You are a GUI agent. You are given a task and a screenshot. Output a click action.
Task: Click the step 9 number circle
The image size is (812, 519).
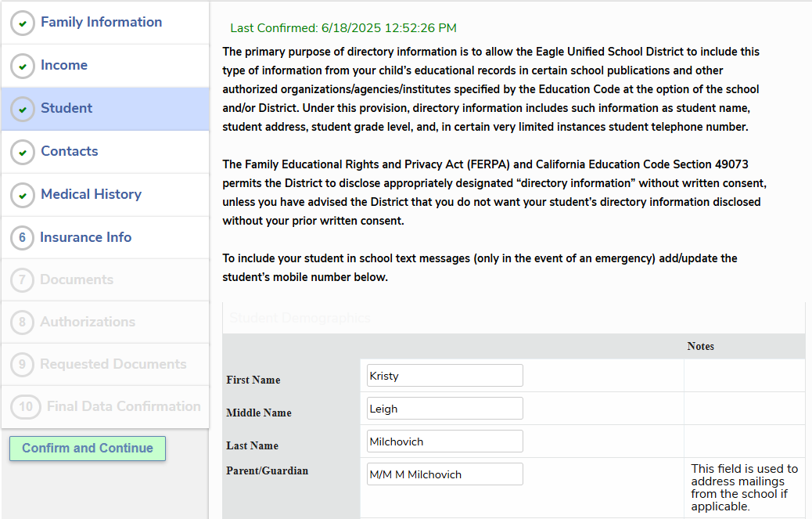coord(22,365)
